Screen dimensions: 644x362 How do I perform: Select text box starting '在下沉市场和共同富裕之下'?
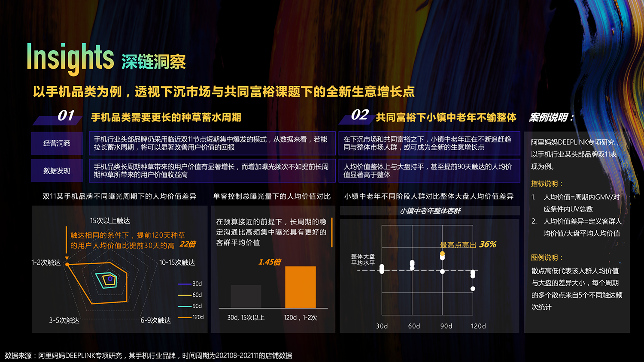(x=429, y=143)
